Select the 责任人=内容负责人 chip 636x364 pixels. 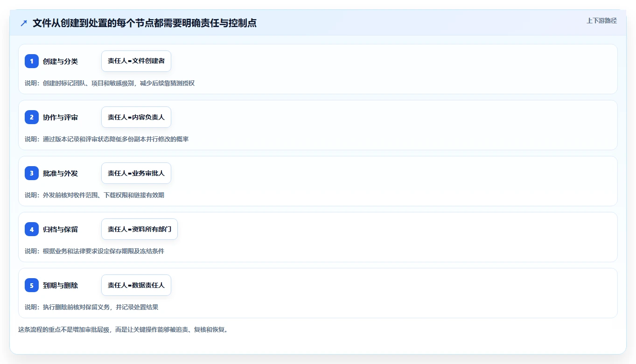click(x=136, y=117)
